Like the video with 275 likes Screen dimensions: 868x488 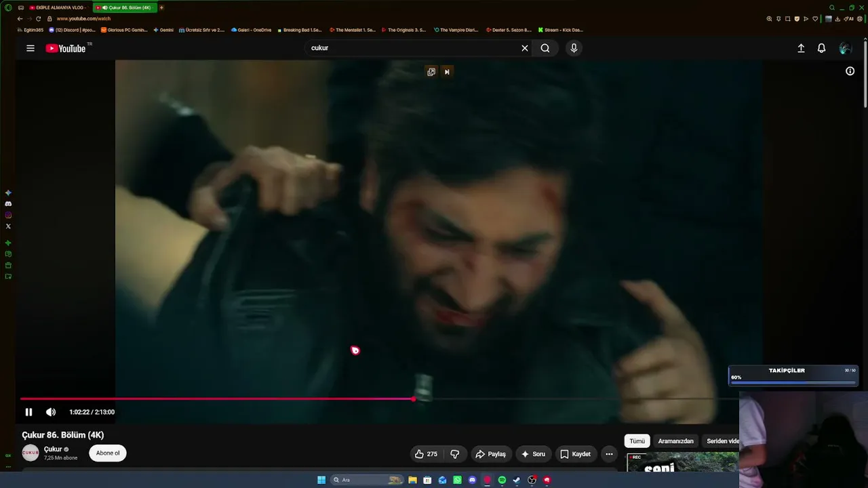[x=426, y=454]
